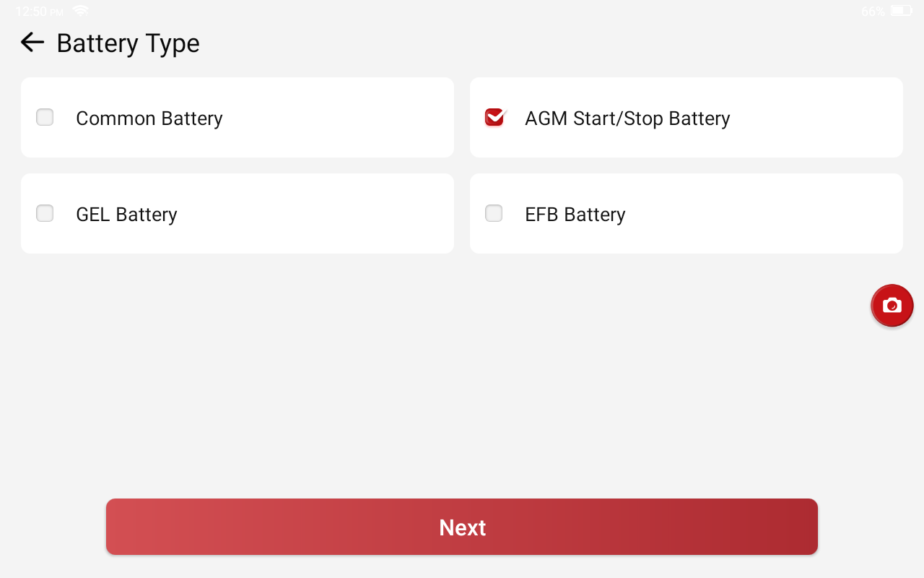Tap the Battery Type page title
The height and width of the screenshot is (578, 924).
point(128,43)
